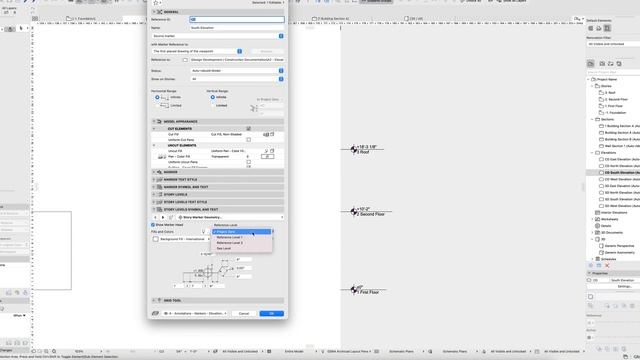Click the Fills and Colors pen icon

tap(203, 231)
